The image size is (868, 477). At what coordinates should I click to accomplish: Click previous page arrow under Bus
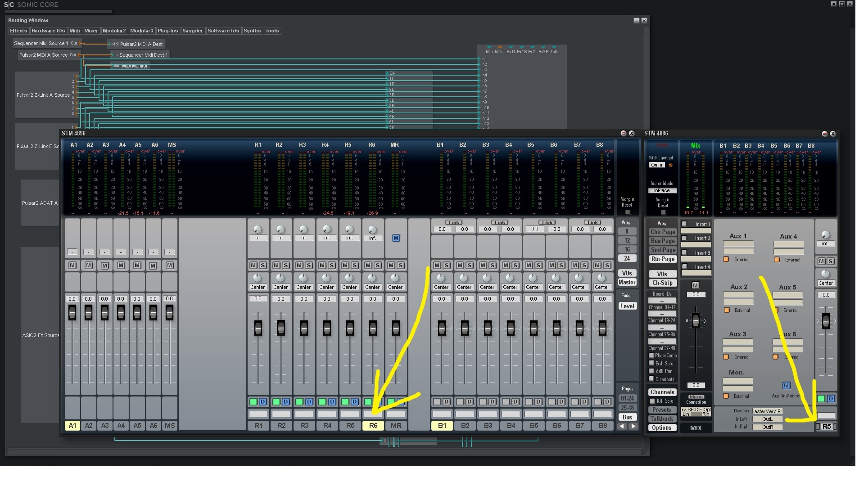click(623, 426)
